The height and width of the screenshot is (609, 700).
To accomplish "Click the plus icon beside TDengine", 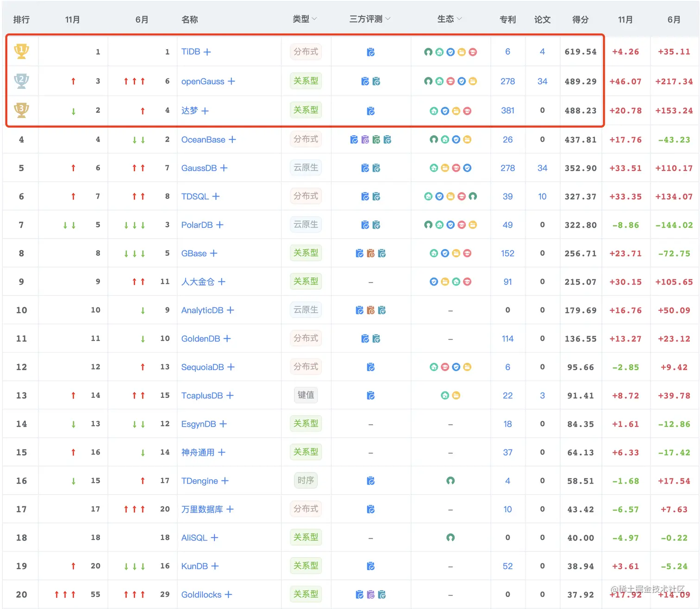I will 225,481.
